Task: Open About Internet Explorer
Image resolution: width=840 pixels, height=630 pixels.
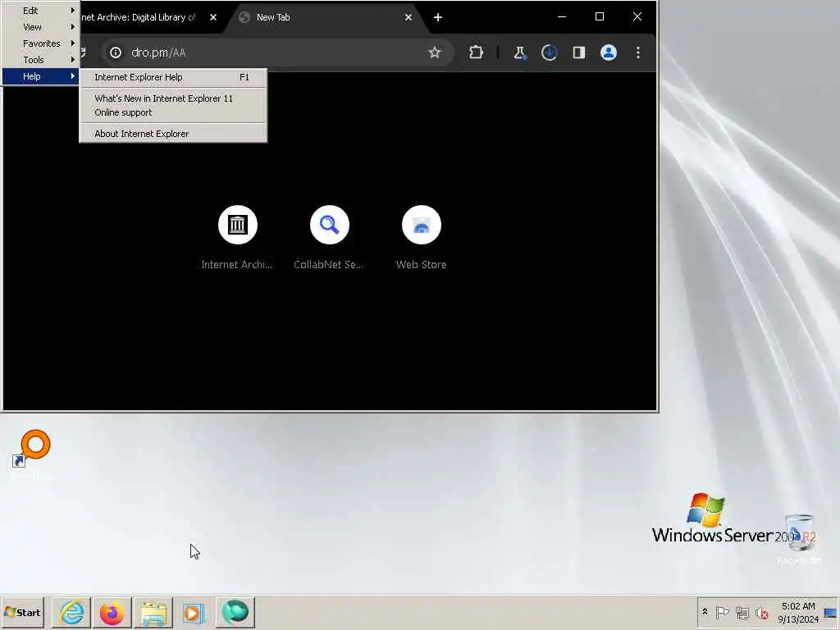Action: [x=172, y=134]
